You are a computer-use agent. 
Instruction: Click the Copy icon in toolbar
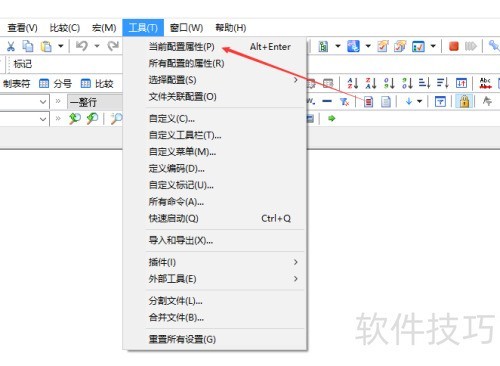[x=28, y=46]
